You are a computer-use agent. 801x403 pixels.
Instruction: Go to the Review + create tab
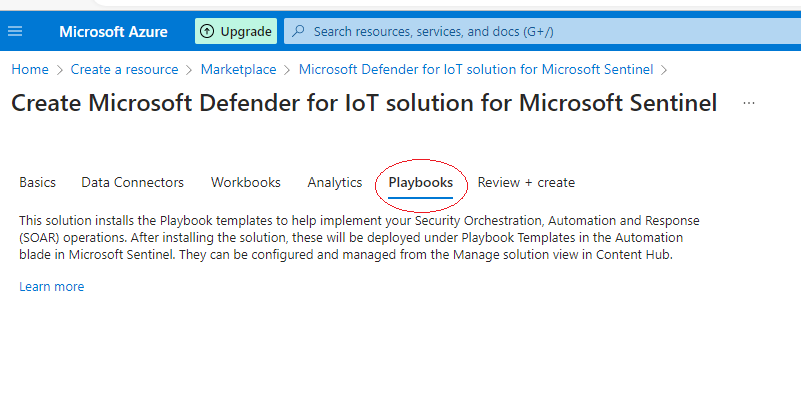click(526, 182)
